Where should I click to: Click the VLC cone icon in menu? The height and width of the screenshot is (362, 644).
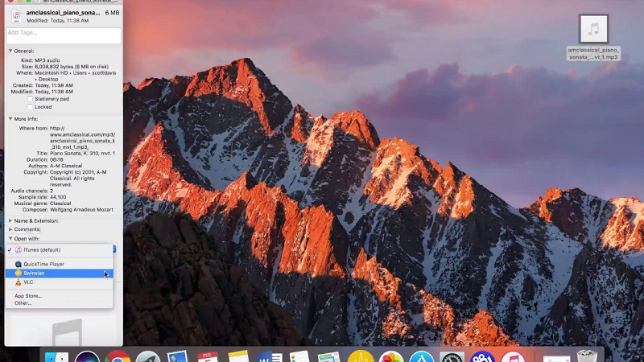pos(18,282)
